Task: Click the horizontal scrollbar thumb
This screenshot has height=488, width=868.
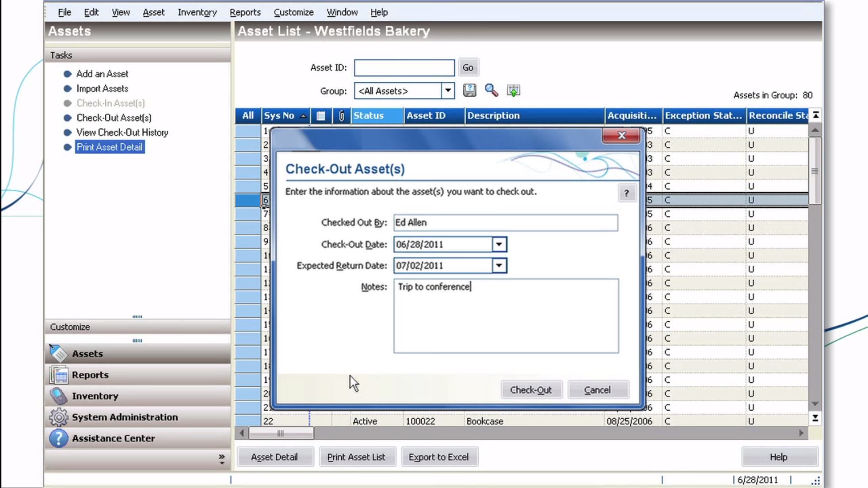Action: coord(281,433)
